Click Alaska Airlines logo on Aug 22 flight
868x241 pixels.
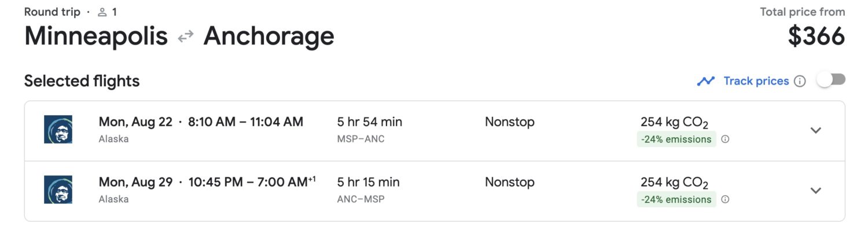point(58,129)
